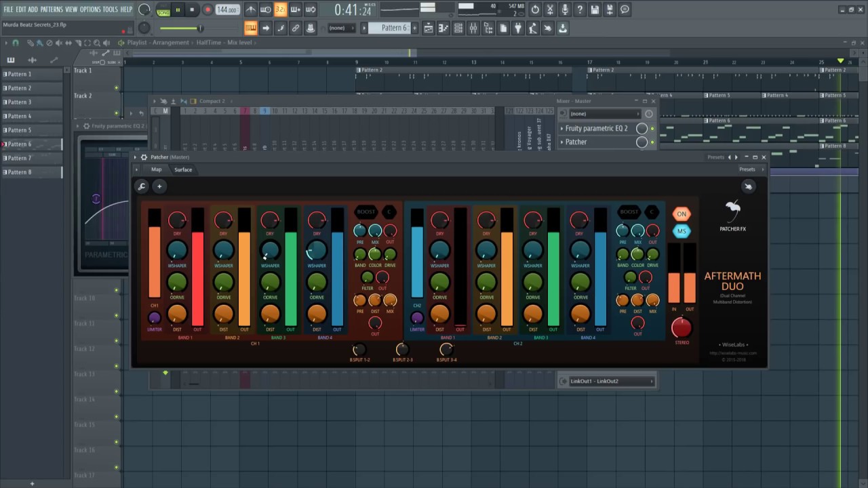This screenshot has height=488, width=868.
Task: Open the mixer view
Action: click(473, 28)
